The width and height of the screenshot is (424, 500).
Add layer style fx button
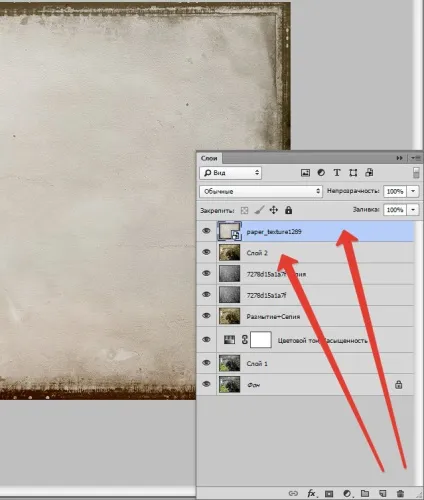pos(311,493)
